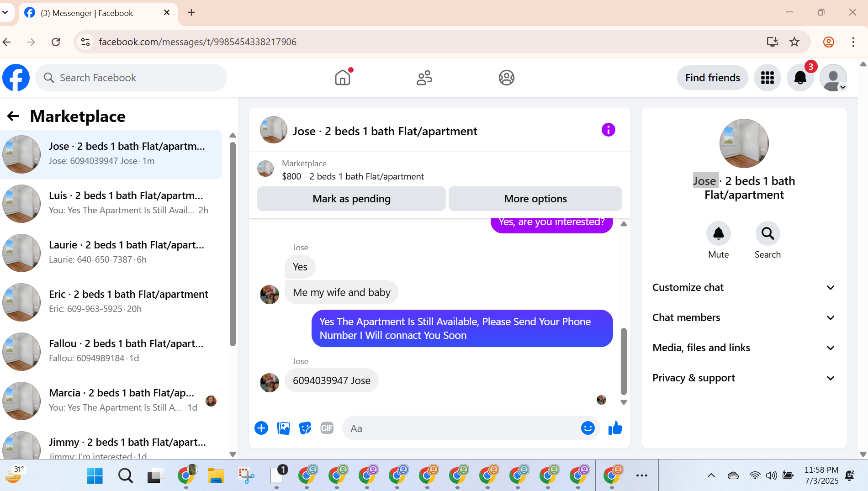This screenshot has height=491, width=868.
Task: Show hidden system tray icons
Action: pos(711,475)
